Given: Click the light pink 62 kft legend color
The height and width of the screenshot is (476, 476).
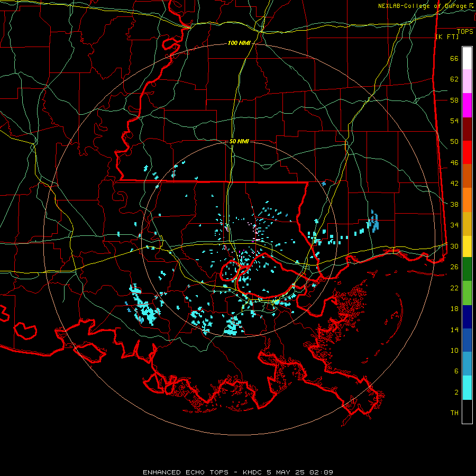Looking at the screenshot, I should tap(467, 81).
